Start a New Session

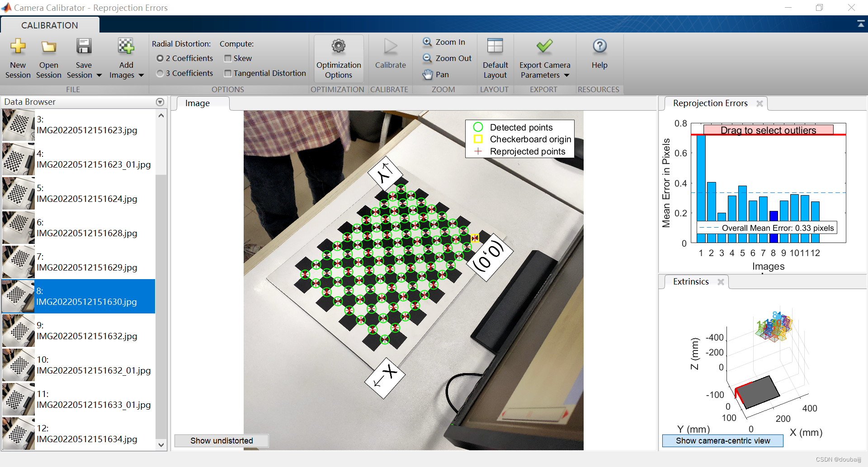pos(18,58)
